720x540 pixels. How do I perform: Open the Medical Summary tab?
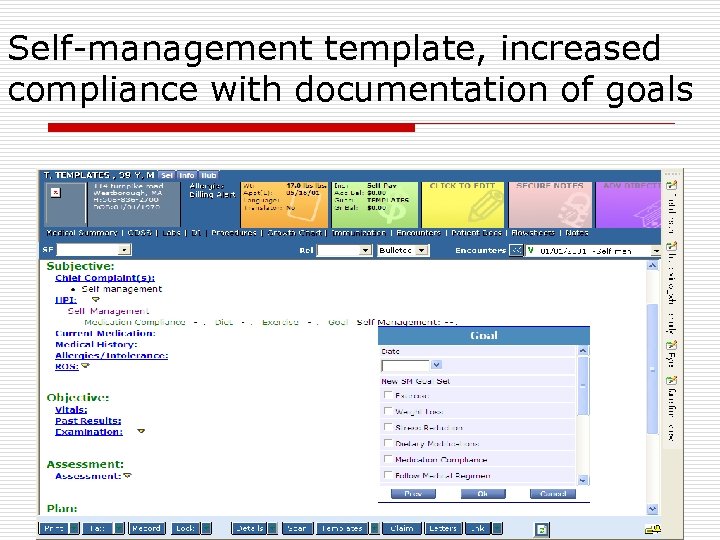coord(82,233)
